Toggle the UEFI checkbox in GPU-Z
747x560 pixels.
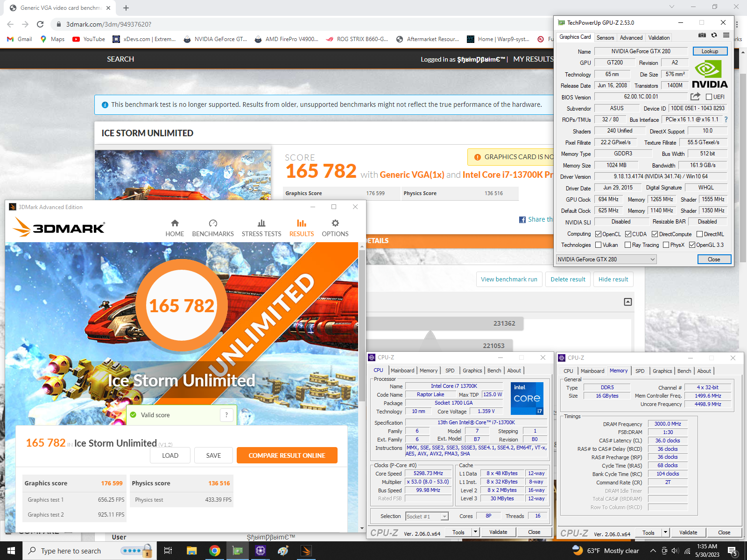pyautogui.click(x=709, y=97)
